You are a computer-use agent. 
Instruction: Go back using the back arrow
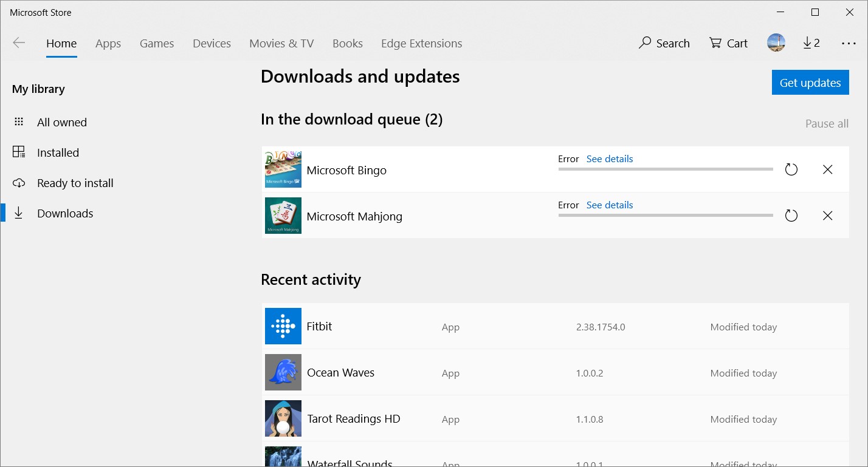[19, 43]
